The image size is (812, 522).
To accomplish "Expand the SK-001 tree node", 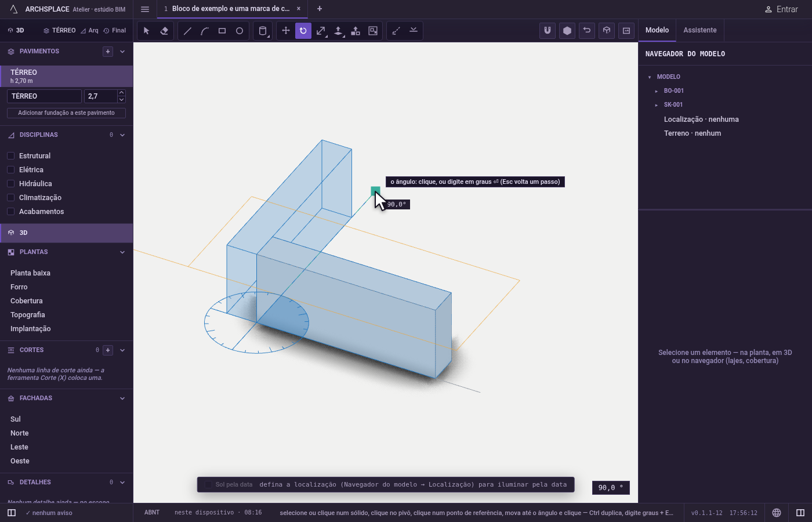I will (x=657, y=105).
